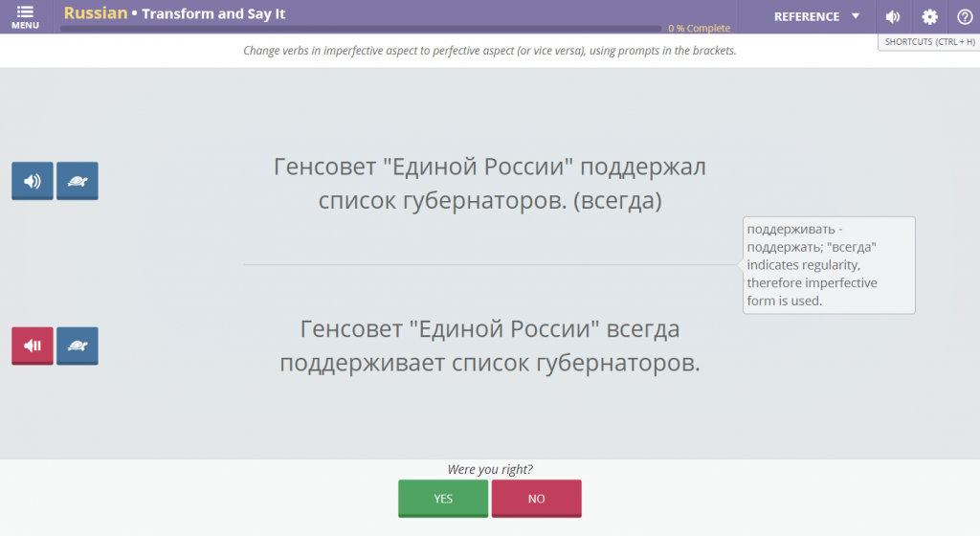980x536 pixels.
Task: Click the prompt sentence ending in (всегда)
Action: [490, 184]
